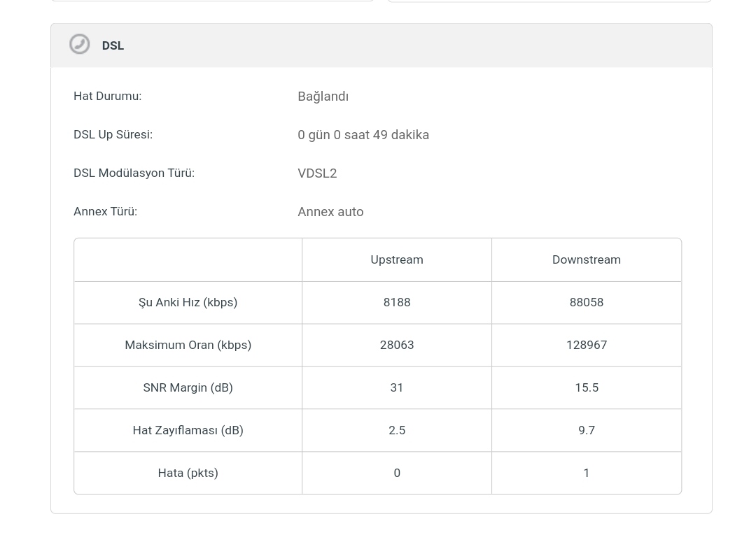Click the Upstream column header
Viewport: 756px width, 542px height.
click(397, 259)
